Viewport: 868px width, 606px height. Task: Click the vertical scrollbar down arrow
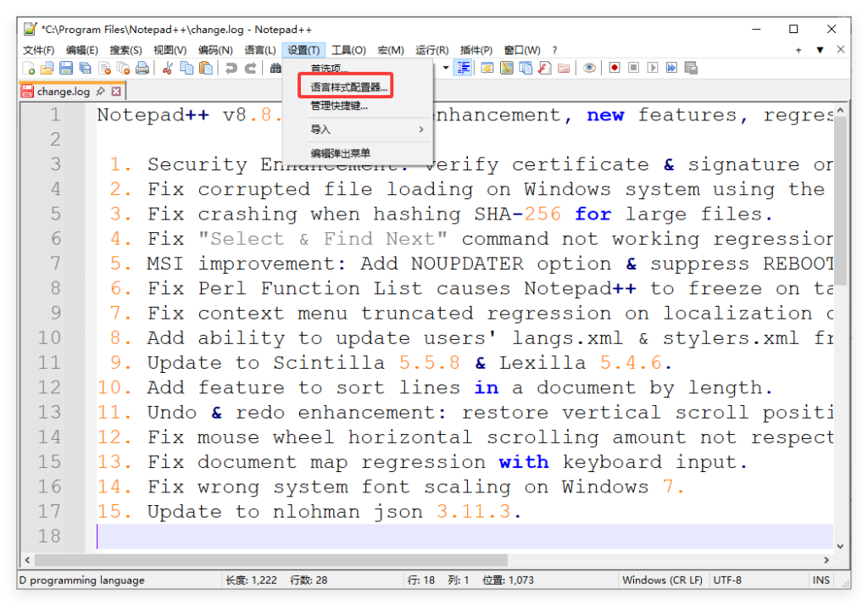pyautogui.click(x=840, y=546)
